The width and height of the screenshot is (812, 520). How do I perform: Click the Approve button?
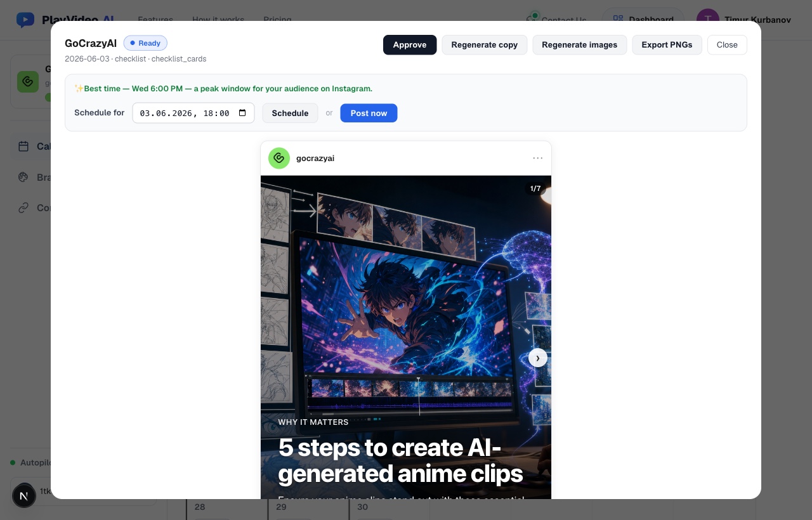[x=410, y=44]
